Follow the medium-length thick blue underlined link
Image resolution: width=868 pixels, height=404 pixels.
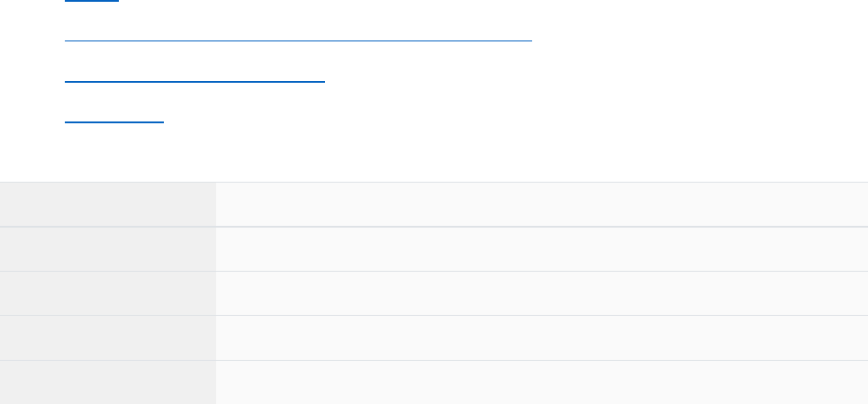coord(194,82)
